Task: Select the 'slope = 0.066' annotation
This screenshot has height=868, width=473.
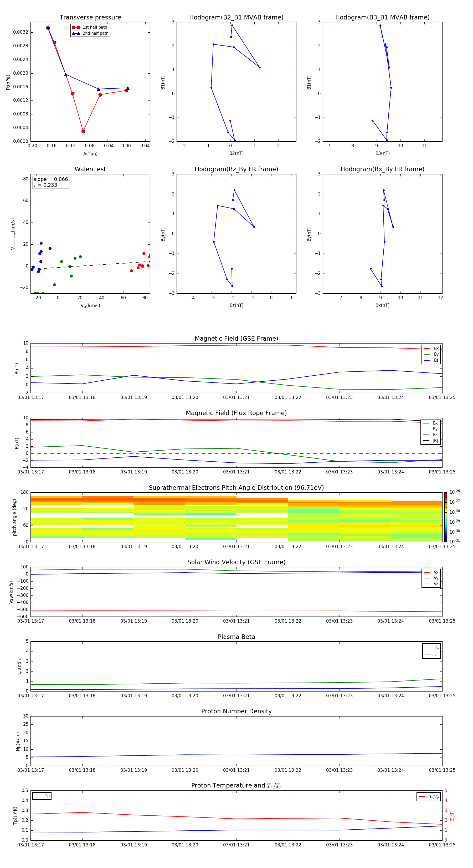Action: 51,179
